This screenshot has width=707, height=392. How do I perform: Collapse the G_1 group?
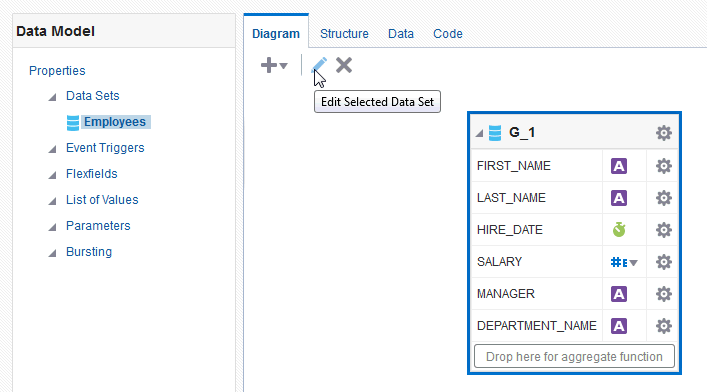tap(480, 134)
